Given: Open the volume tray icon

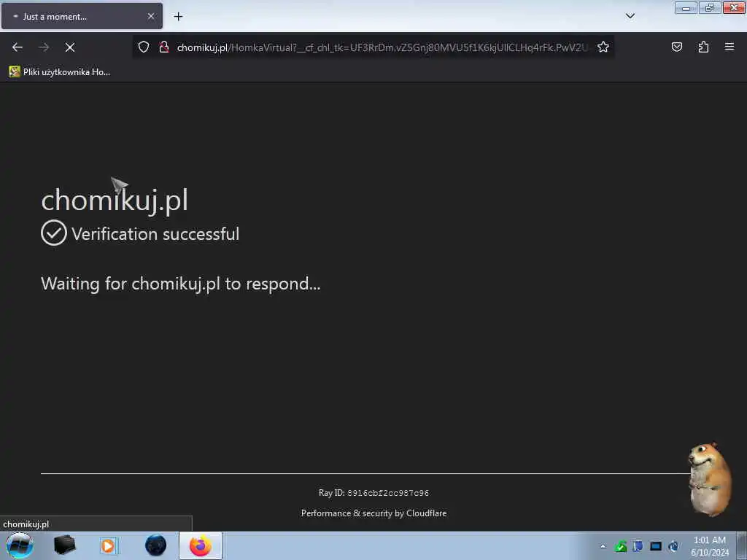Looking at the screenshot, I should (673, 547).
